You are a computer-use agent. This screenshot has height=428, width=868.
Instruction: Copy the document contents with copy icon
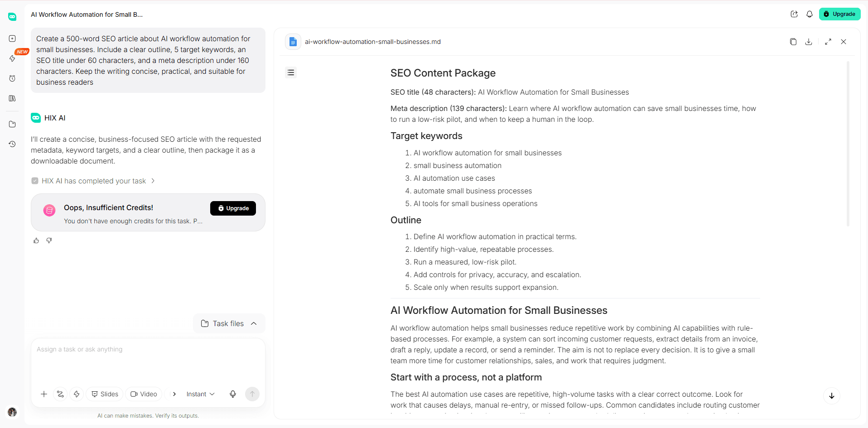pos(793,42)
